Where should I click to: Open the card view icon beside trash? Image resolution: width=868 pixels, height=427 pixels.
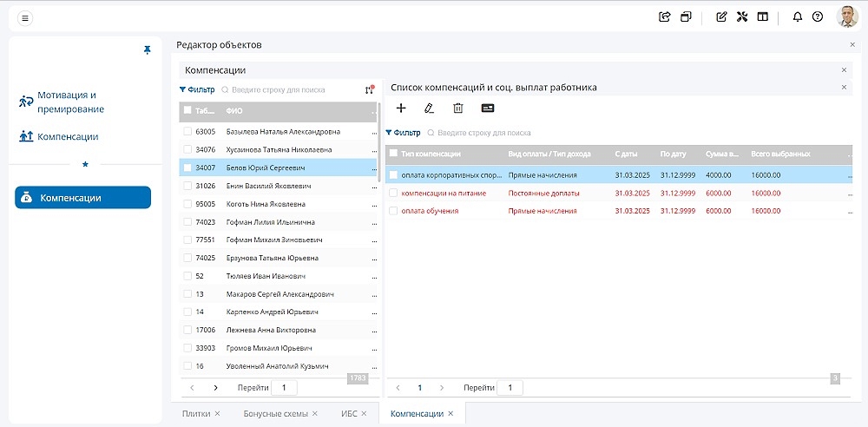(x=488, y=108)
